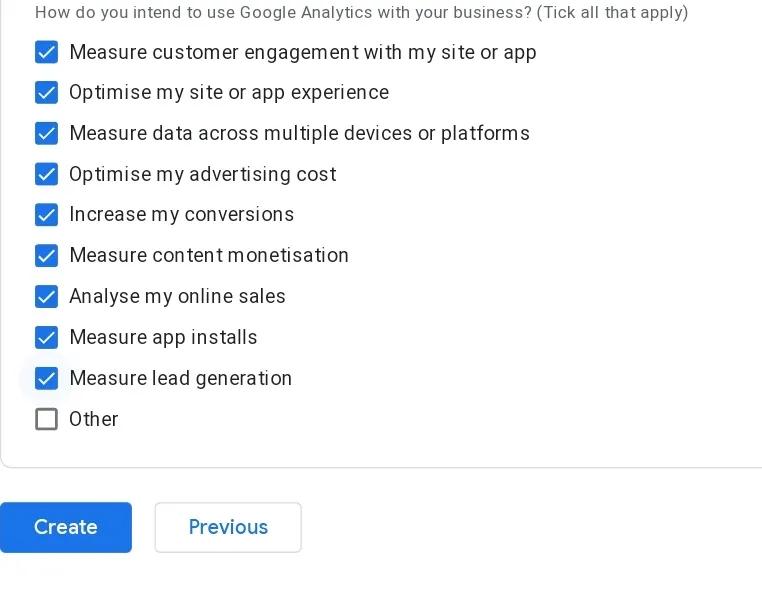Image resolution: width=762 pixels, height=589 pixels.
Task: Untick the Analyse my online sales checkbox
Action: pyautogui.click(x=47, y=297)
